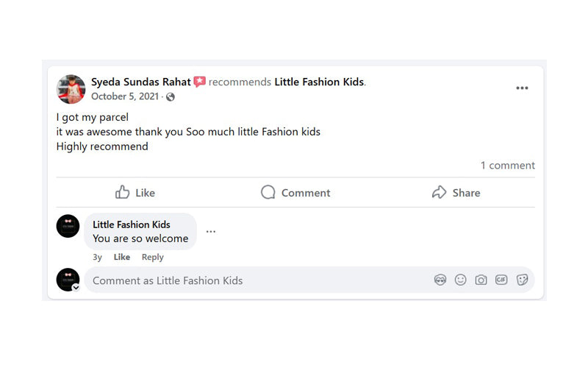This screenshot has height=368, width=588.
Task: Insert an avatar sticker in comment box
Action: coord(440,280)
